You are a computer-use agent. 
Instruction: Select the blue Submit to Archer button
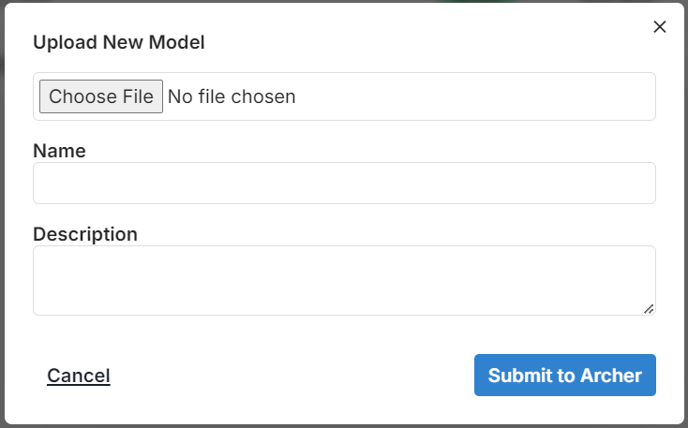[565, 375]
